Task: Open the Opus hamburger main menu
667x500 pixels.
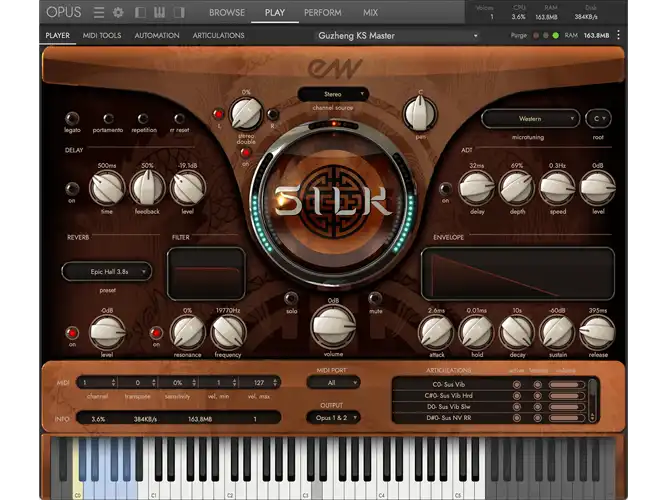Action: tap(99, 12)
